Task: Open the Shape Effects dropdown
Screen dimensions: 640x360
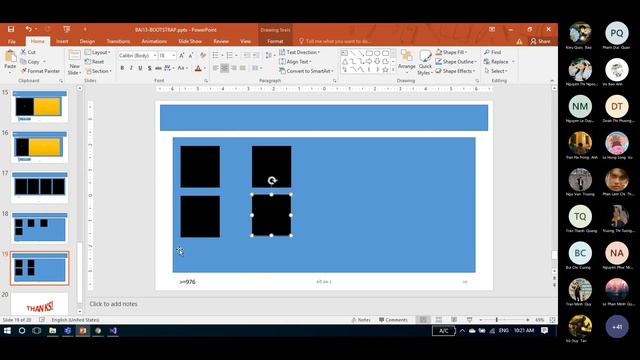Action: (x=455, y=71)
